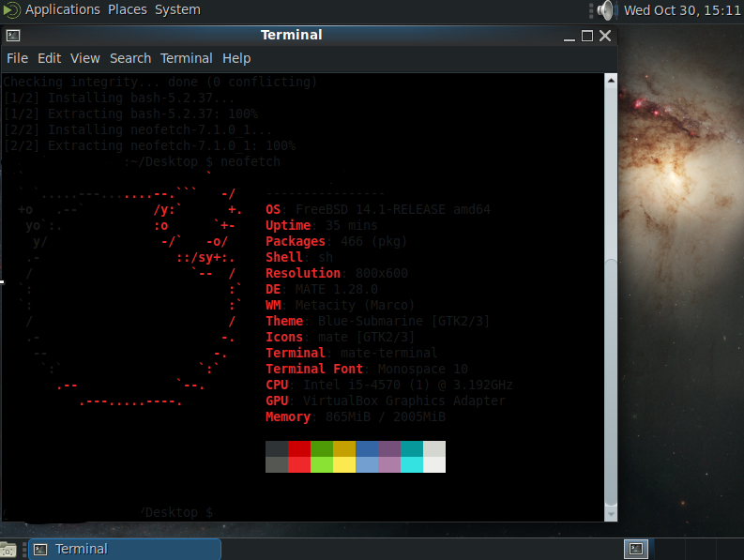The width and height of the screenshot is (744, 560).
Task: Open the File menu in Terminal
Action: click(x=17, y=58)
